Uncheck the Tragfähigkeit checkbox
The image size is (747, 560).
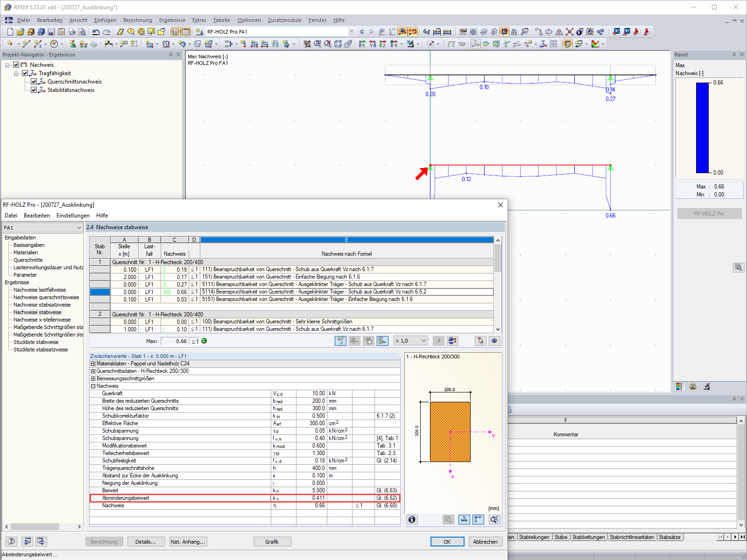pos(25,73)
